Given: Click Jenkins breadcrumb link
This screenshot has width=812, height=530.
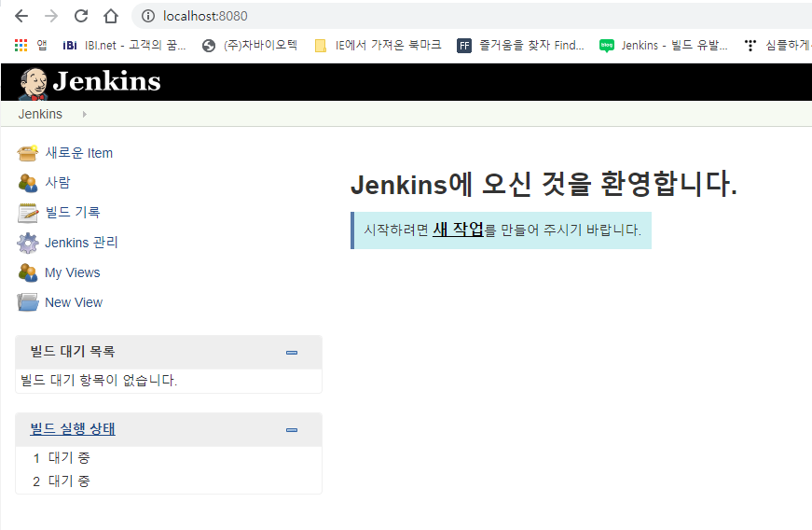Looking at the screenshot, I should [x=40, y=114].
